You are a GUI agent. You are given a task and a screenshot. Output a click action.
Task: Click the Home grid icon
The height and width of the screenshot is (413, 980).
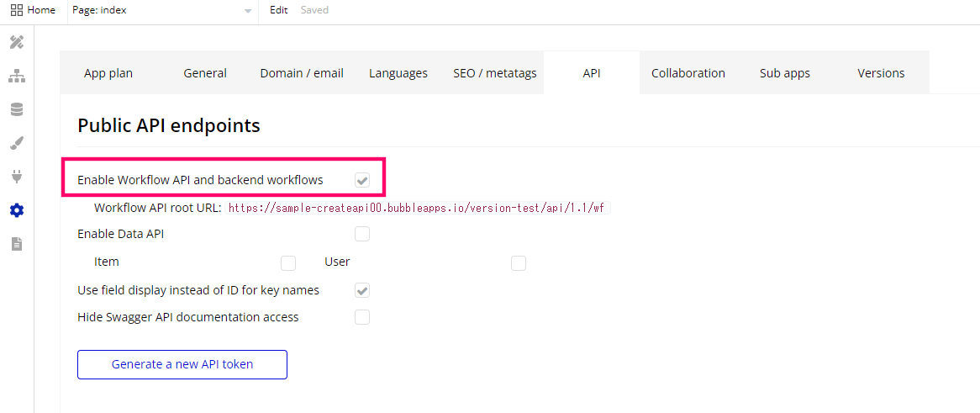[x=17, y=10]
